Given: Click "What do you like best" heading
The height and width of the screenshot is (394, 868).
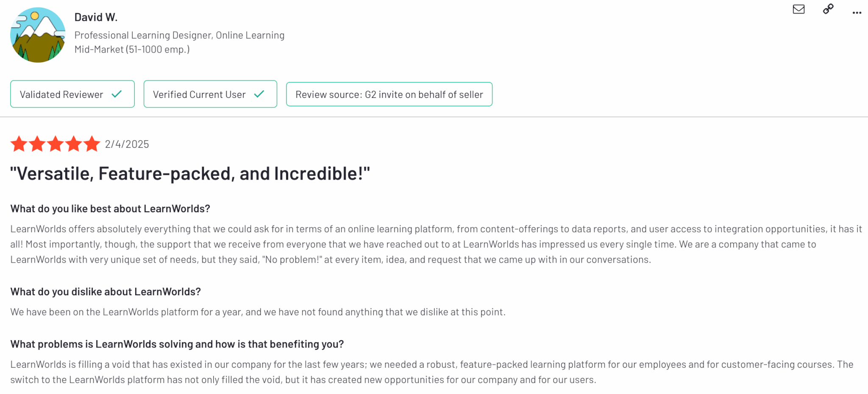Looking at the screenshot, I should click(x=110, y=209).
